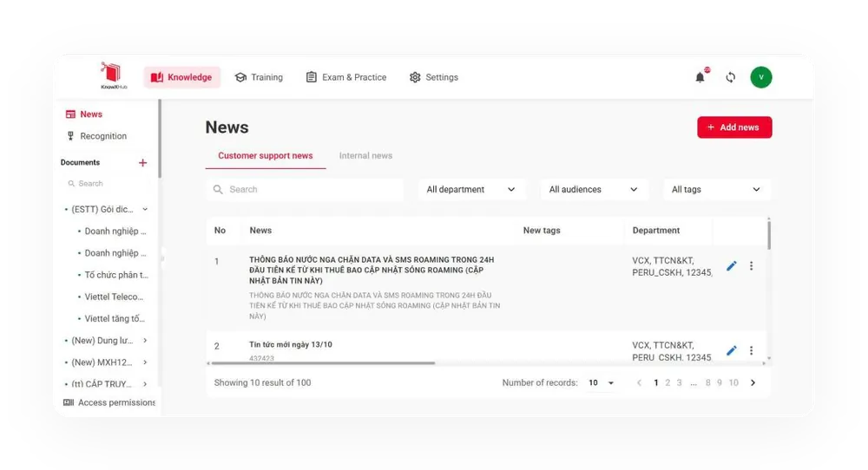The height and width of the screenshot is (470, 868).
Task: Expand the (tt) CẤP TRUY... folder
Action: tap(145, 384)
